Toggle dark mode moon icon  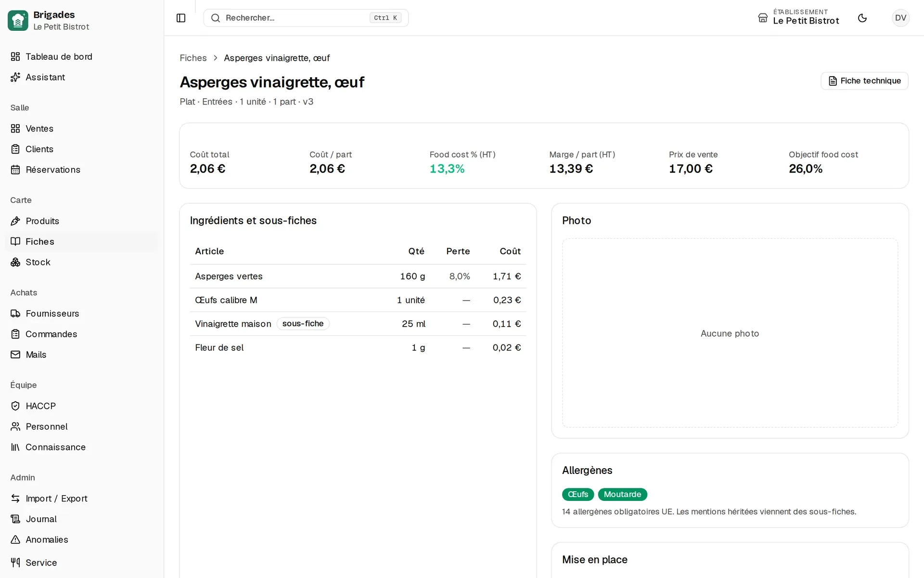point(862,18)
